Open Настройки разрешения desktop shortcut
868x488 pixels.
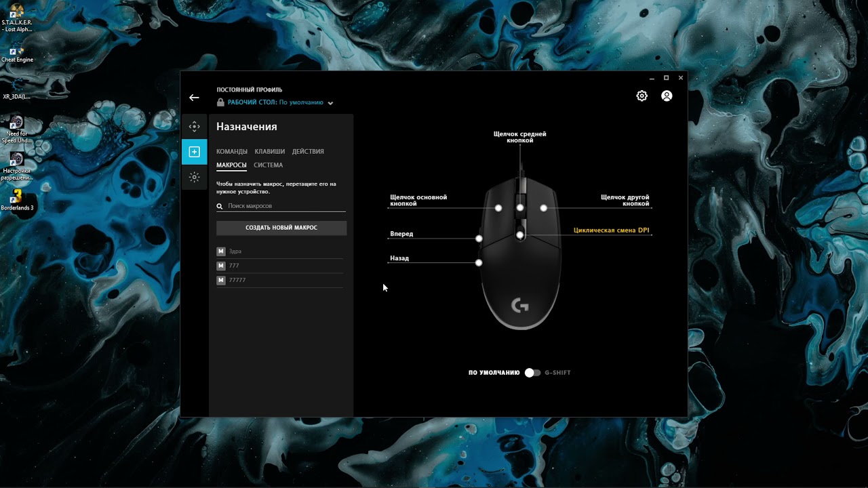point(17,166)
